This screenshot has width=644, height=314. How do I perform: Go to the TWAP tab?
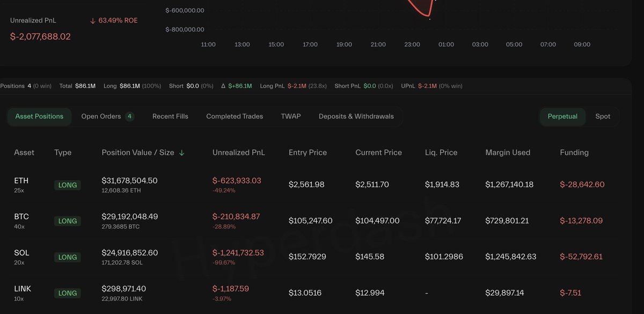click(291, 116)
